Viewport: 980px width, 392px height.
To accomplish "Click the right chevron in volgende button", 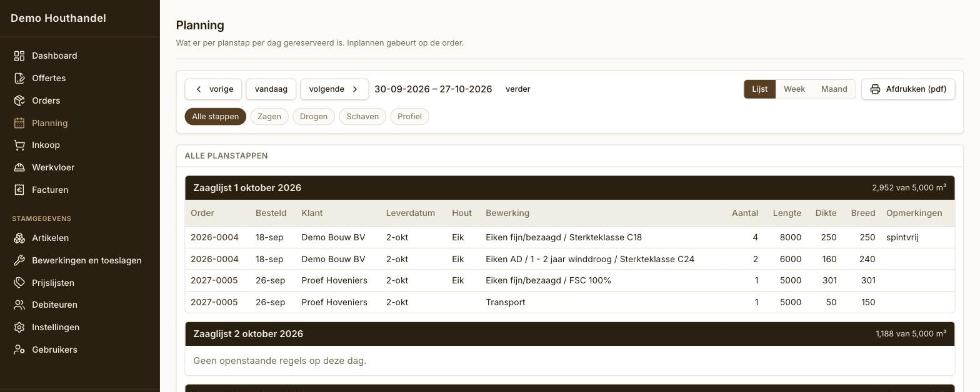I will [355, 89].
